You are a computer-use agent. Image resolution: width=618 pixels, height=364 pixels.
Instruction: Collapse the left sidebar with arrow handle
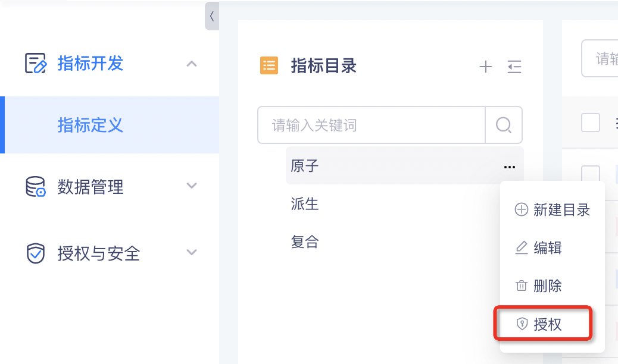pos(212,16)
